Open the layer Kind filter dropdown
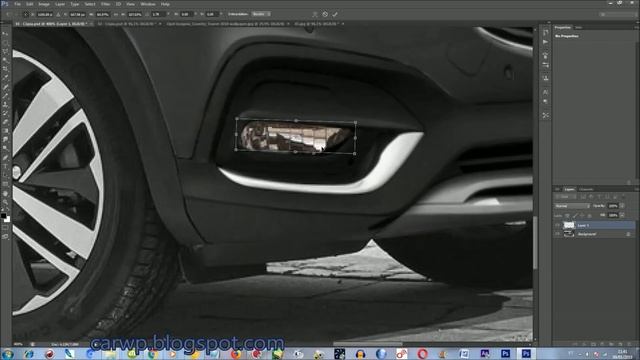 [565, 196]
